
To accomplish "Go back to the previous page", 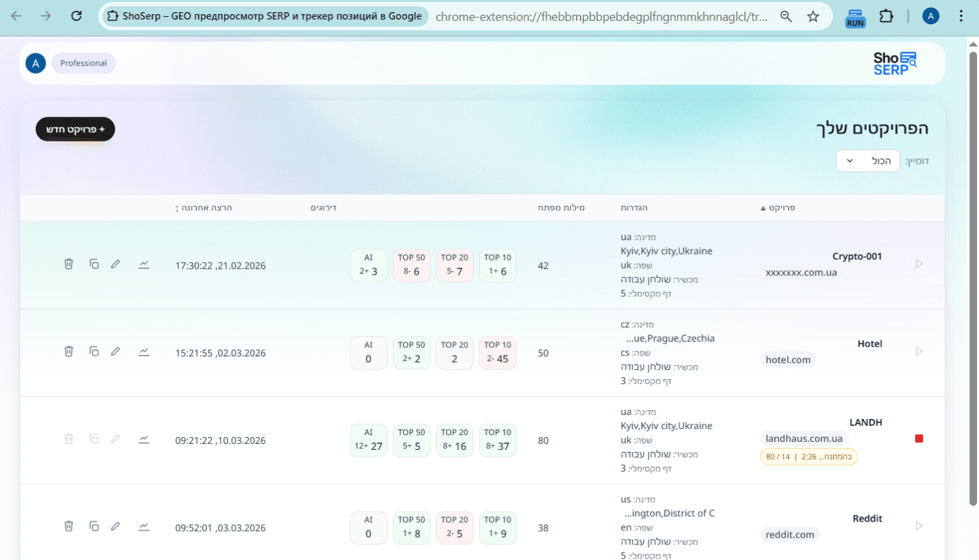I will (x=16, y=16).
